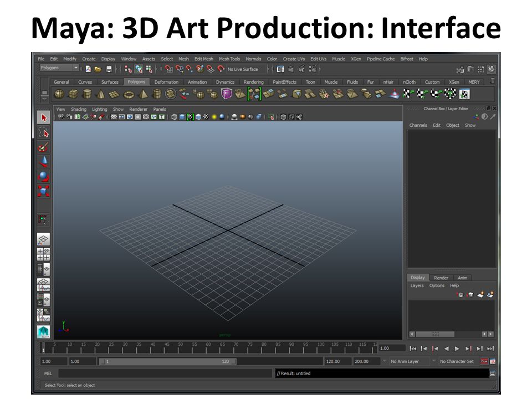Create a polygon cube from shelf
This screenshot has height=399, width=532.
73,94
